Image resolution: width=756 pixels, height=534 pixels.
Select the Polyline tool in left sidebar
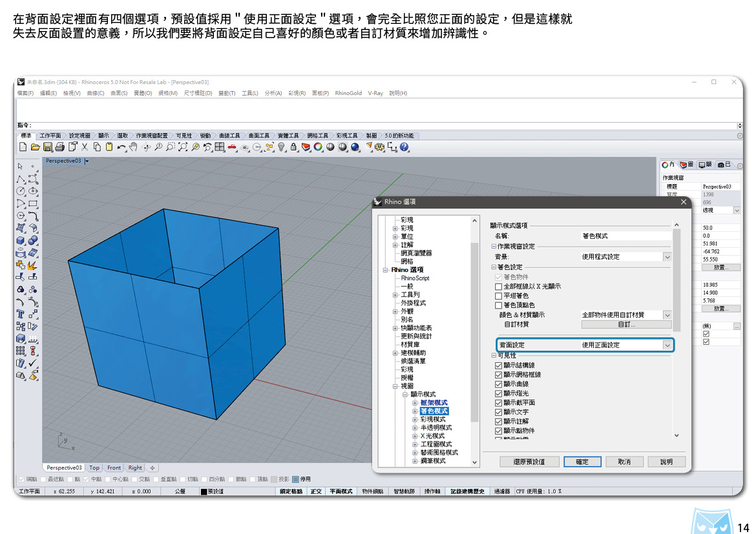point(20,180)
